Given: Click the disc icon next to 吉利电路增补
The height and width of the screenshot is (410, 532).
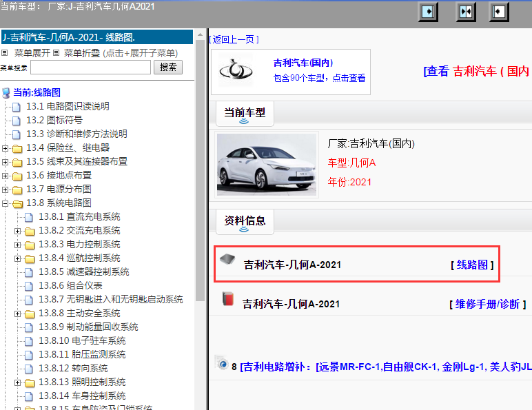Looking at the screenshot, I should pos(222,365).
